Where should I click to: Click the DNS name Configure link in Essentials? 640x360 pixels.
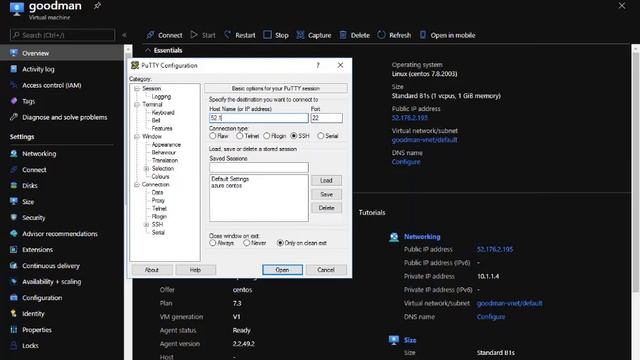click(x=406, y=162)
